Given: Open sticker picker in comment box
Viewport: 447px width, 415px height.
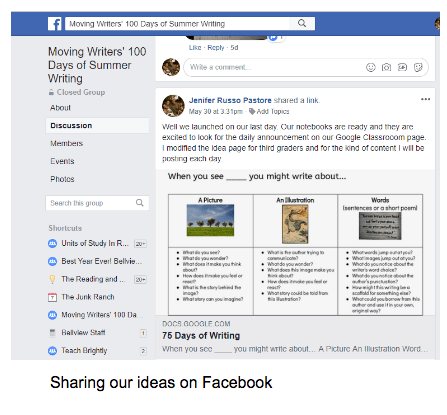Looking at the screenshot, I should (x=418, y=67).
